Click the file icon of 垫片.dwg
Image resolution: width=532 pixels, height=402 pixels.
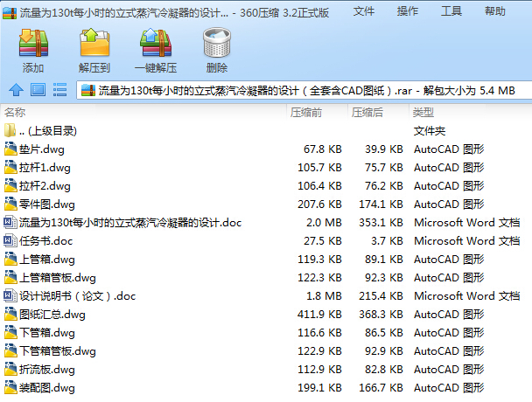tap(10, 149)
